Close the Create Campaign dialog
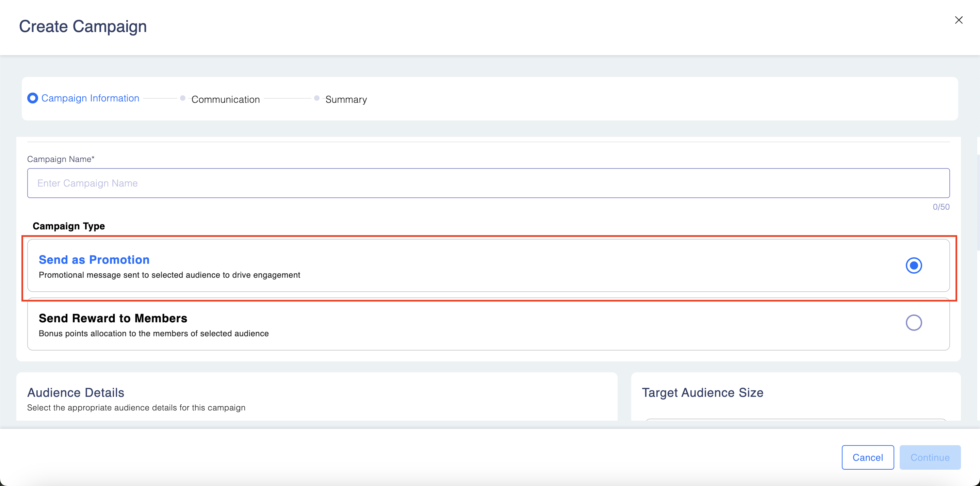The width and height of the screenshot is (980, 486). tap(958, 20)
